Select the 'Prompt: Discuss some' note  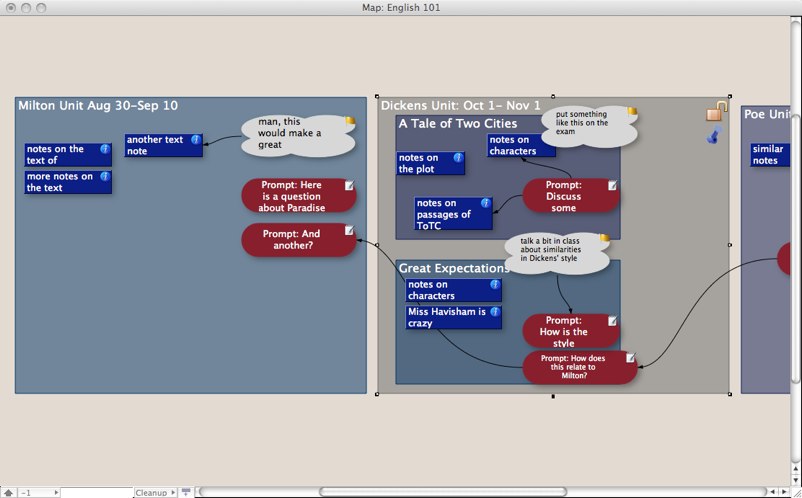point(571,196)
